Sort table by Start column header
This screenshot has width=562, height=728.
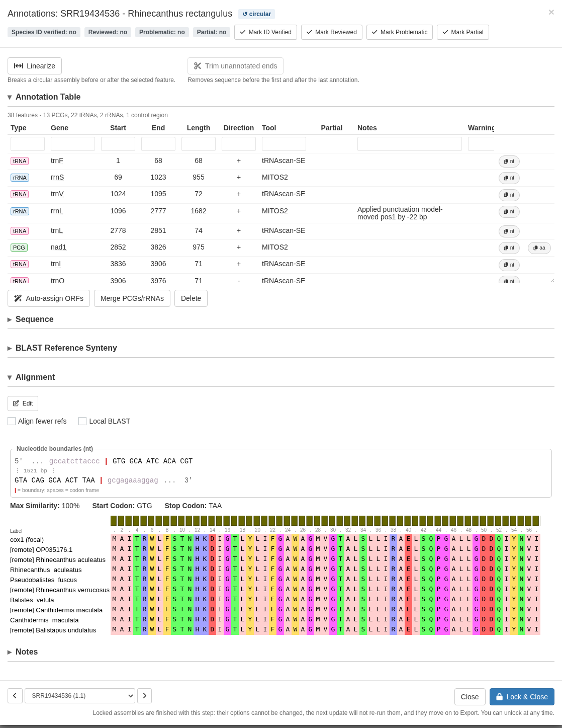(118, 128)
